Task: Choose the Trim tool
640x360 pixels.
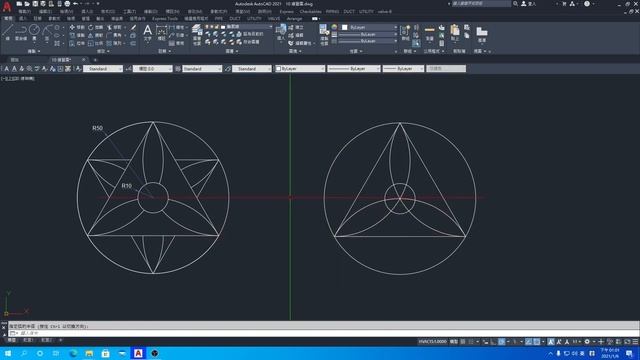Action: click(114, 27)
